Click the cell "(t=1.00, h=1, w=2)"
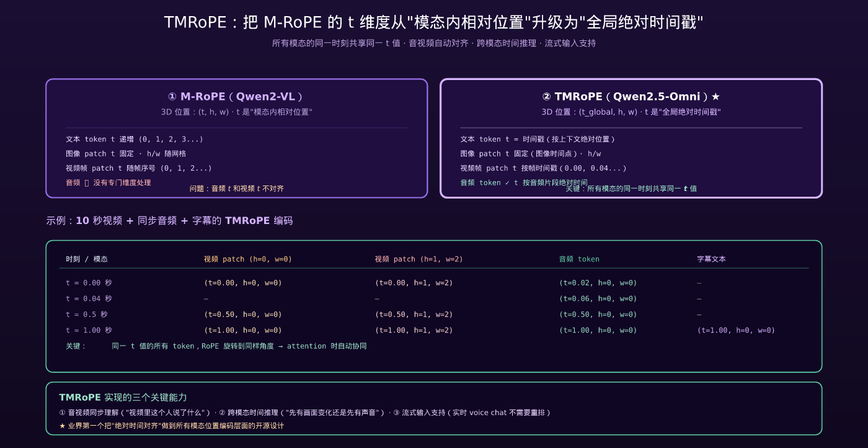This screenshot has width=868, height=448. [414, 330]
